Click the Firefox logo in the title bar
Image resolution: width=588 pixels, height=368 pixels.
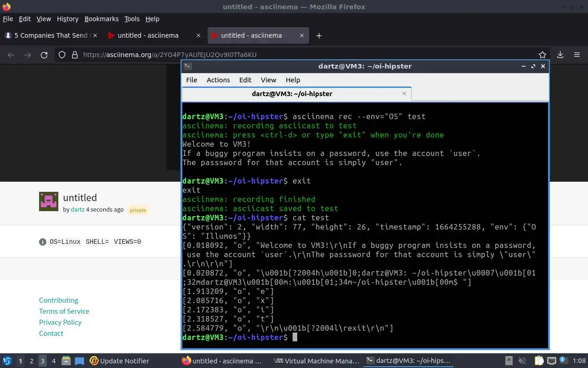click(6, 6)
